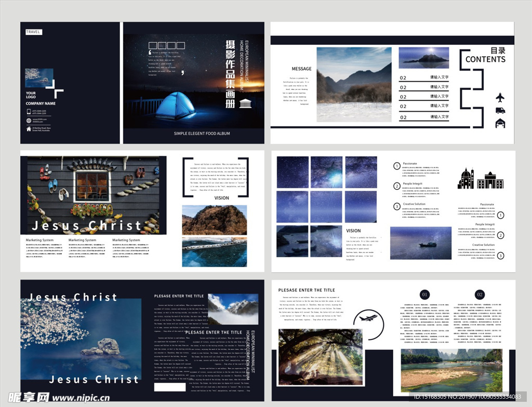The image size is (532, 407).
Task: Select the blue tent cover photo
Action: pos(193,82)
